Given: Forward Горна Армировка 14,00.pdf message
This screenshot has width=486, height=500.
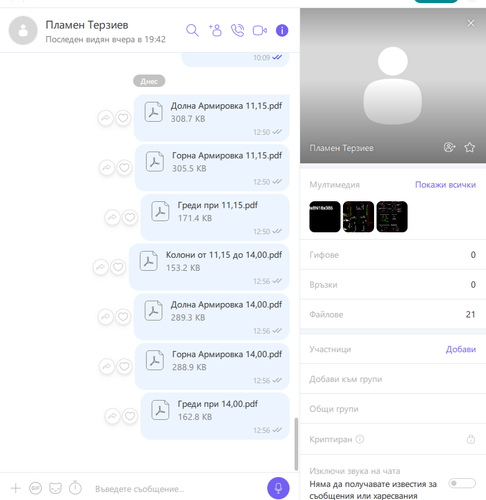Looking at the screenshot, I should pos(107,366).
